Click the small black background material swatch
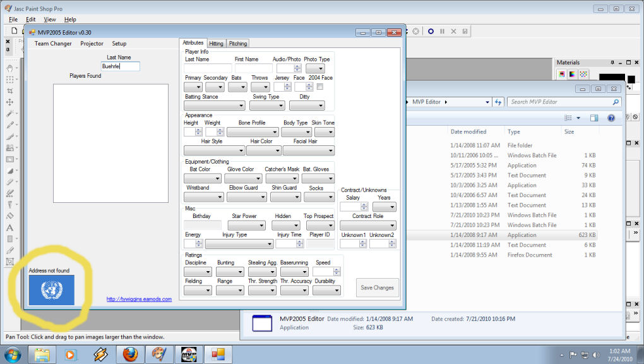644x364 pixels. tap(631, 80)
